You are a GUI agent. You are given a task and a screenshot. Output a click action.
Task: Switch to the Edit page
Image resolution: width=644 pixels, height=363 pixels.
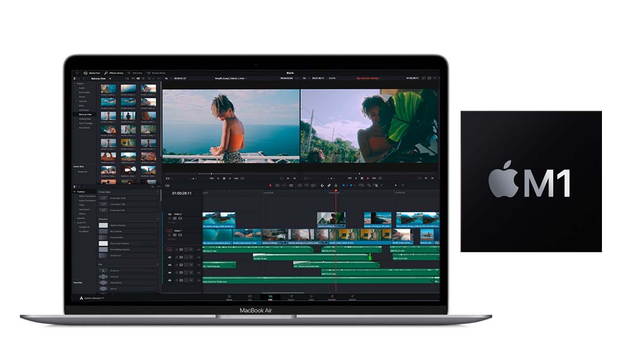tap(270, 298)
